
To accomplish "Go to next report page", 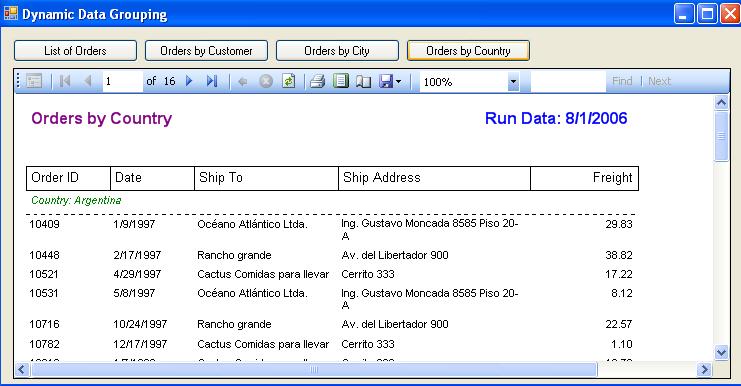I will pyautogui.click(x=189, y=81).
